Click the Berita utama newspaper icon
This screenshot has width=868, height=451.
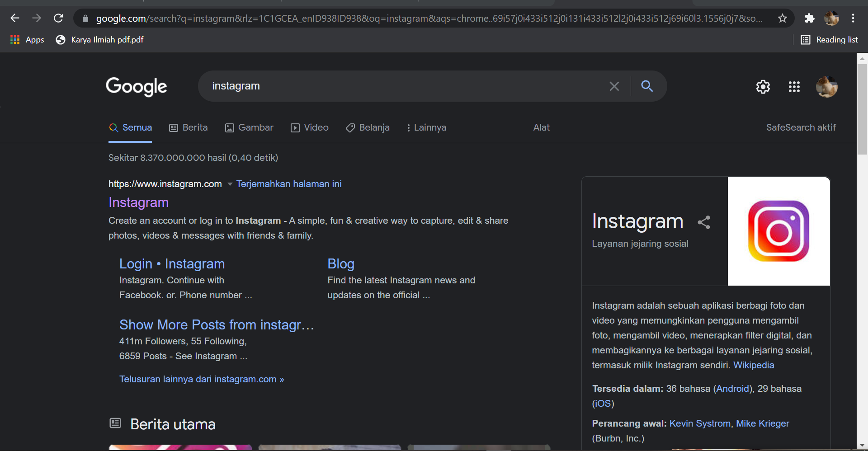pyautogui.click(x=115, y=423)
